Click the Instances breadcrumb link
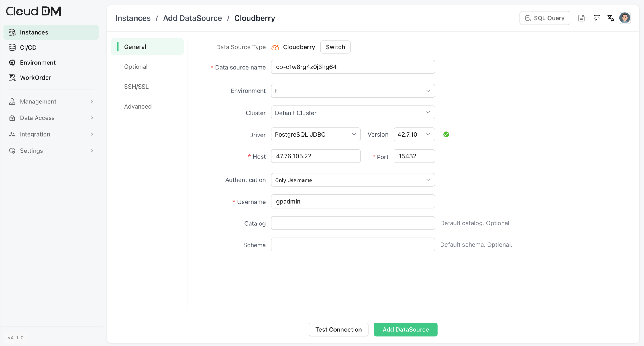This screenshot has height=346, width=644. [133, 18]
